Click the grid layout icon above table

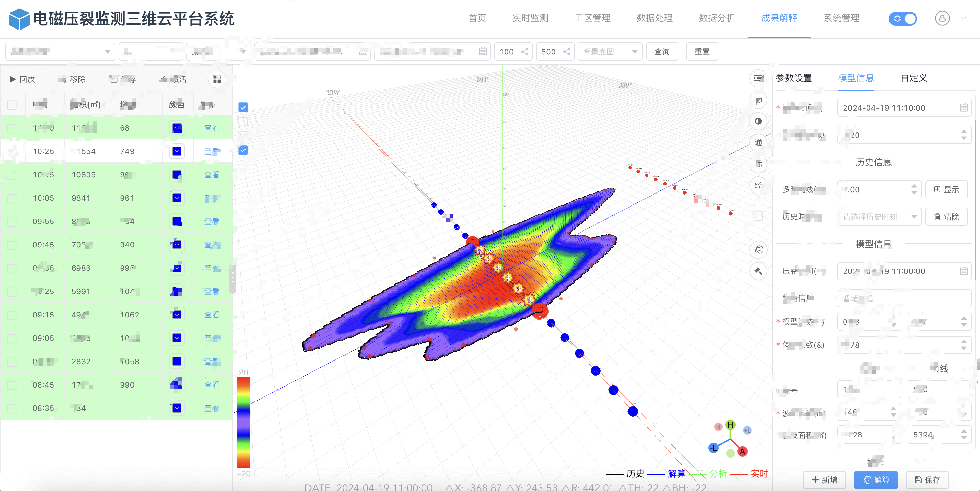(x=217, y=79)
